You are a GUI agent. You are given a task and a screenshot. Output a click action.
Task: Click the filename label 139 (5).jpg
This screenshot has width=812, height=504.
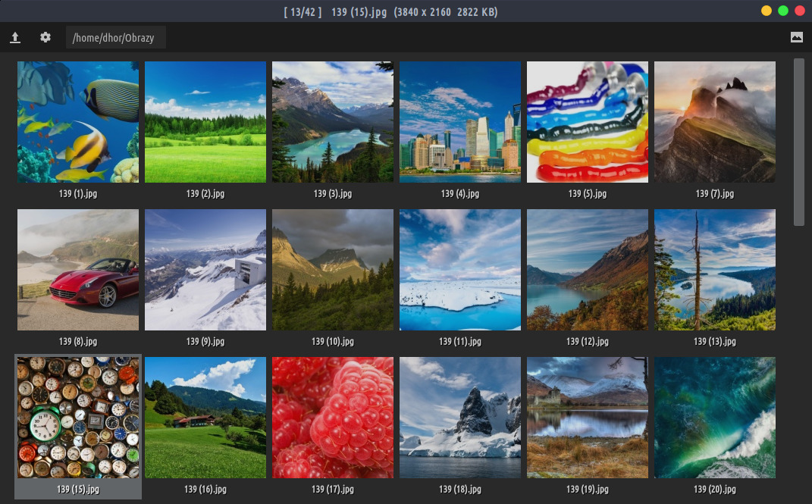(588, 193)
